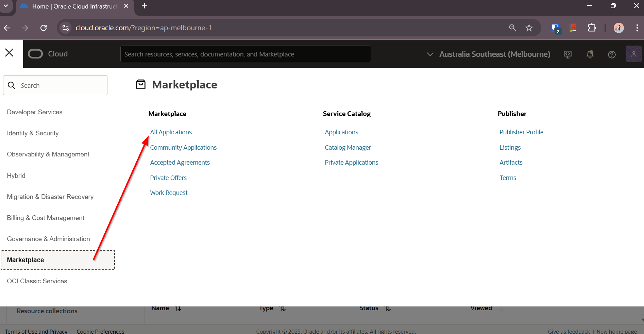Screen dimensions: 644x334
Task: Open Chrome three-dot menu
Action: [x=637, y=28]
